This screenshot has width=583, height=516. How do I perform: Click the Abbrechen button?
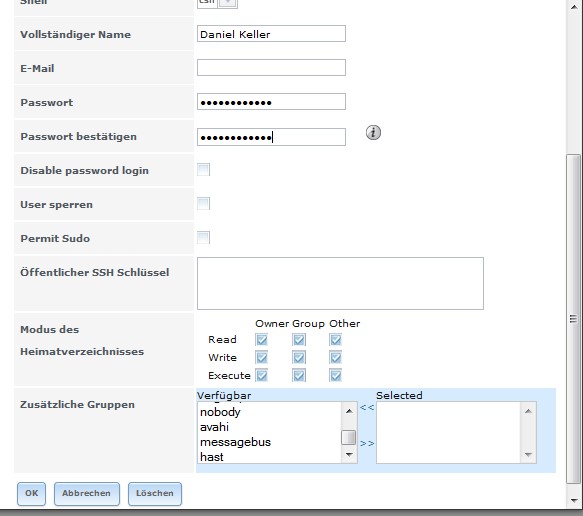click(87, 493)
